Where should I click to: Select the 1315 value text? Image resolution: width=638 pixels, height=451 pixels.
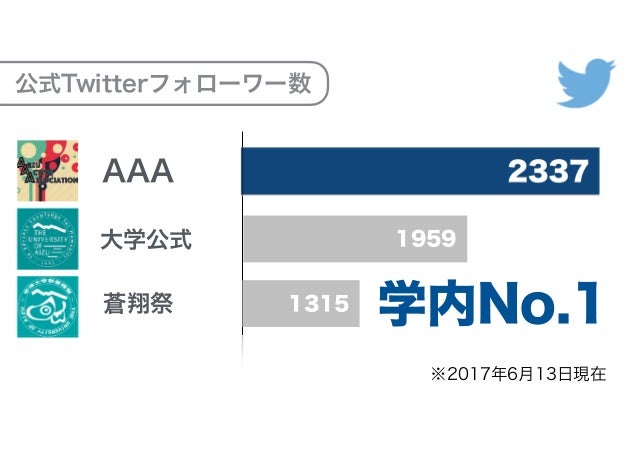point(319,303)
